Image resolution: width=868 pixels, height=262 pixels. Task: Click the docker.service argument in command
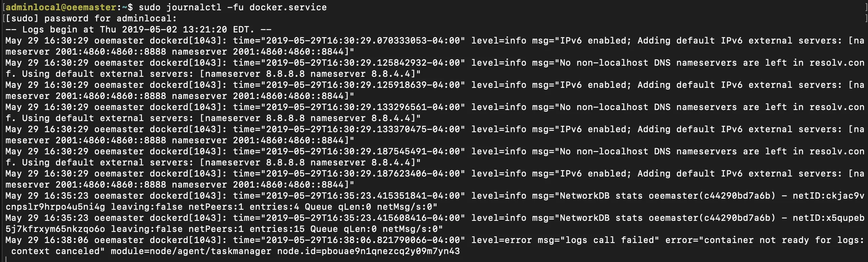point(288,7)
